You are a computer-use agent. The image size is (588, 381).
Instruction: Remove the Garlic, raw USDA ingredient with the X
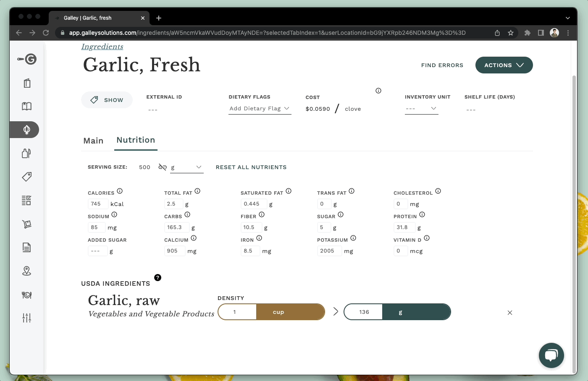pyautogui.click(x=509, y=313)
